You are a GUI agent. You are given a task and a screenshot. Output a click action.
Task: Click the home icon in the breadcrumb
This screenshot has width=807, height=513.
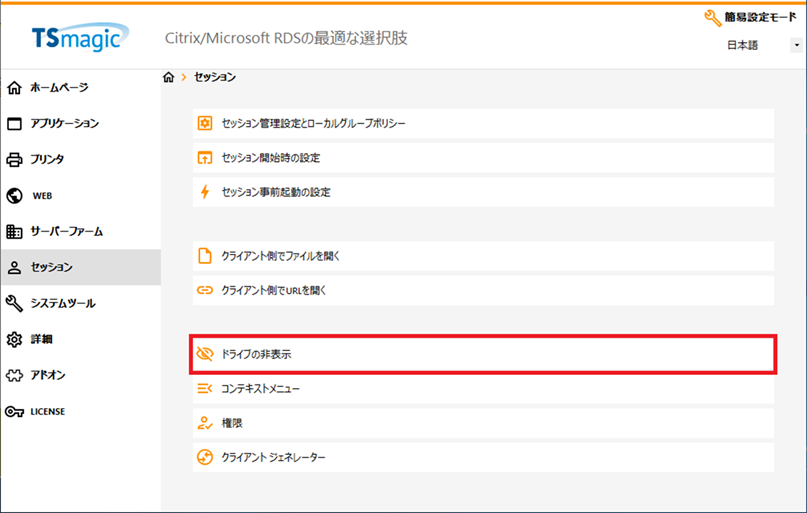pos(168,78)
